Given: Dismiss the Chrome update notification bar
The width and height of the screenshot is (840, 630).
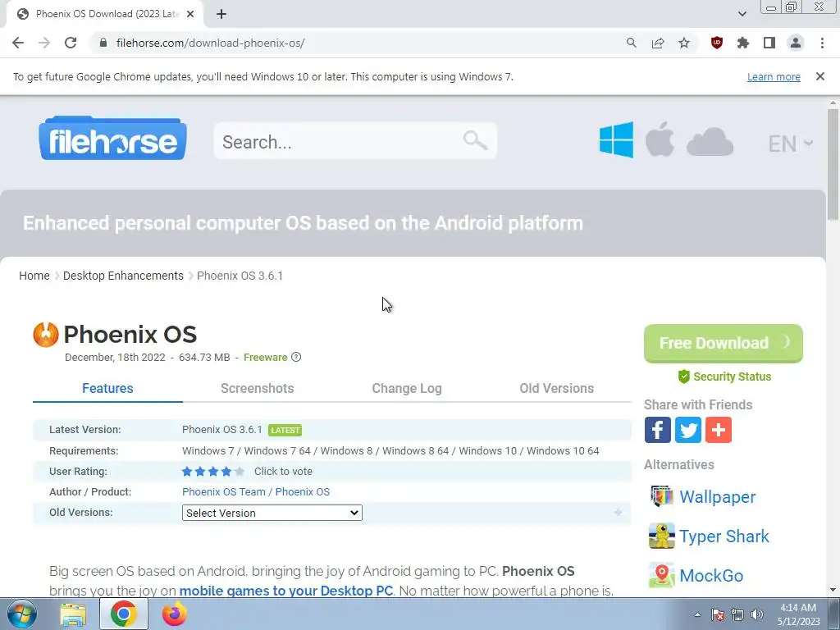Looking at the screenshot, I should (x=819, y=76).
